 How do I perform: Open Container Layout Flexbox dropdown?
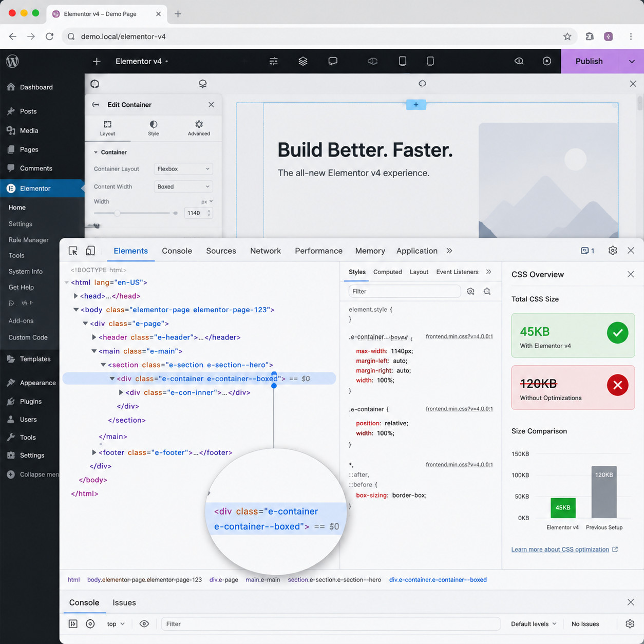click(183, 169)
